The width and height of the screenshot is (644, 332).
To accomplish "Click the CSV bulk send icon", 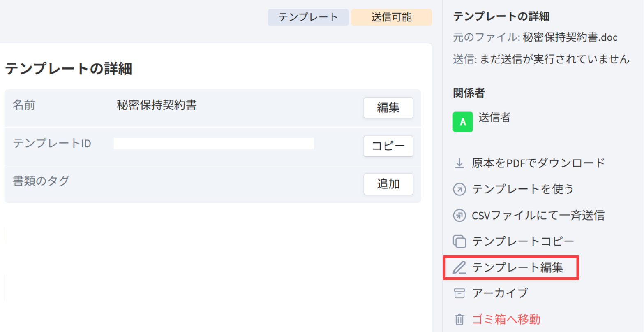I will coord(459,215).
